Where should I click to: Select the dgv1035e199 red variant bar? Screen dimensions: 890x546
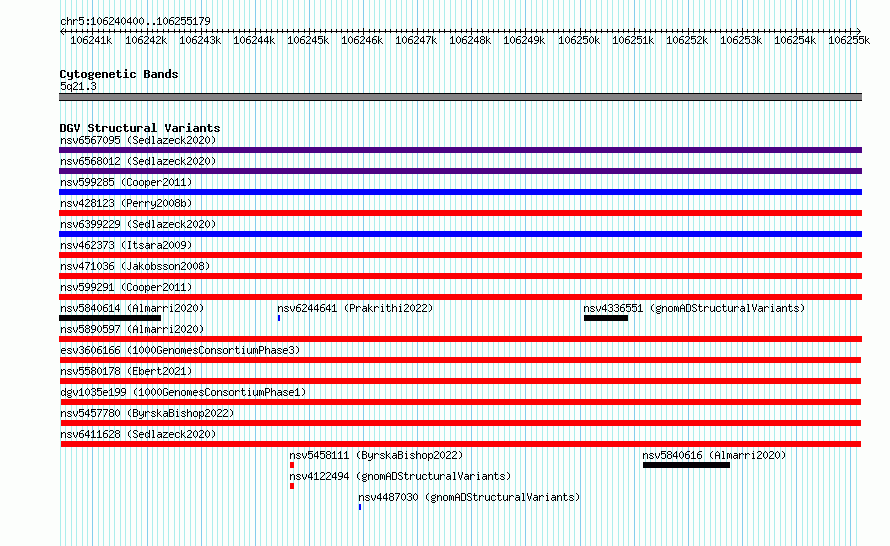click(460, 402)
